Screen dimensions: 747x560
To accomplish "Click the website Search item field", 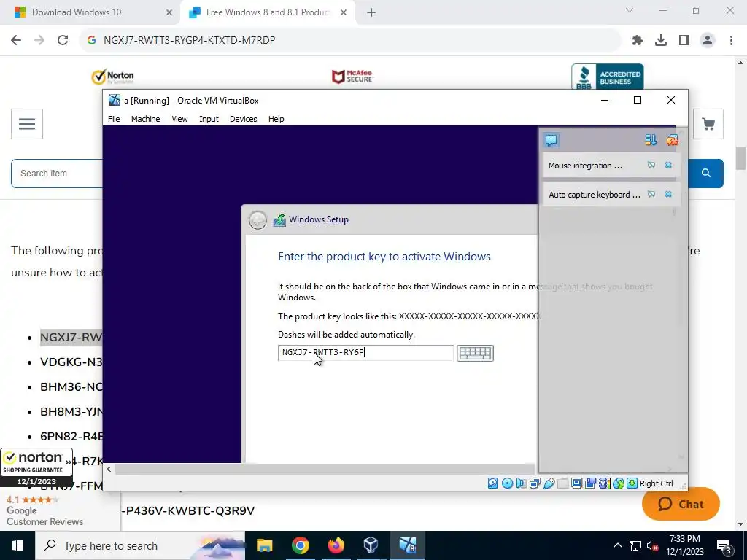I will [57, 174].
